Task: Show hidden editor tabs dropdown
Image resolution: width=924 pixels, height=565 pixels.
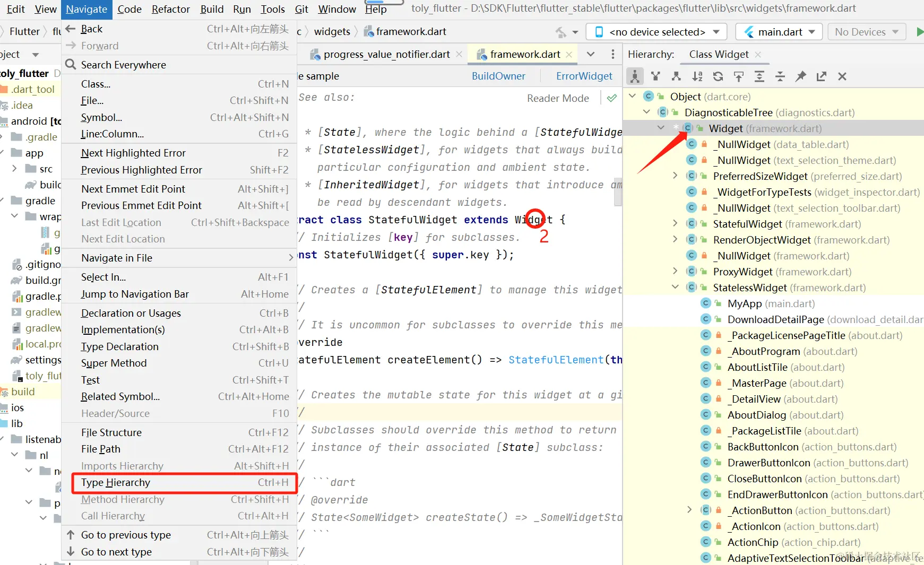Action: 590,54
